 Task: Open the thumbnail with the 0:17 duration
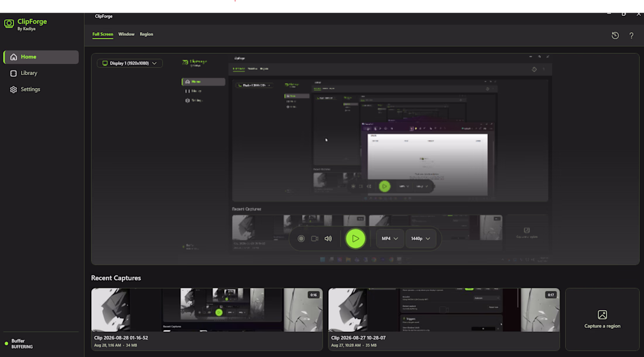(444, 310)
